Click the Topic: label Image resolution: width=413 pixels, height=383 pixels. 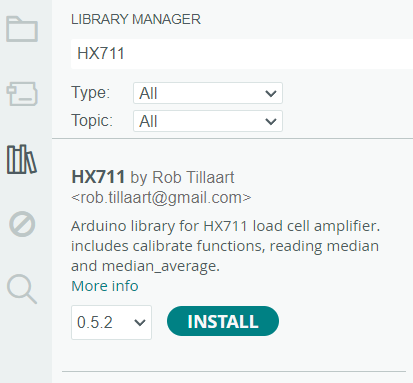point(92,120)
